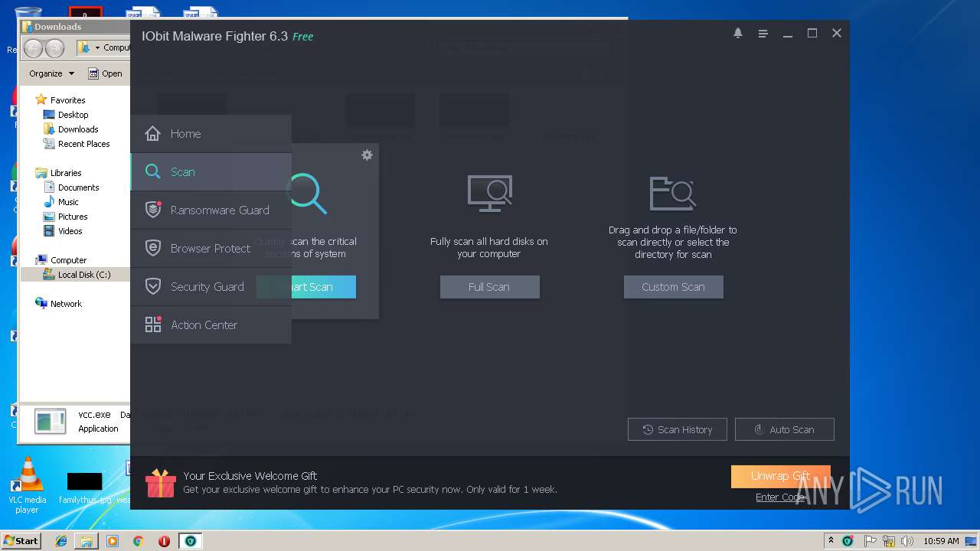Image resolution: width=980 pixels, height=551 pixels.
Task: Start a Custom Scan
Action: point(673,287)
